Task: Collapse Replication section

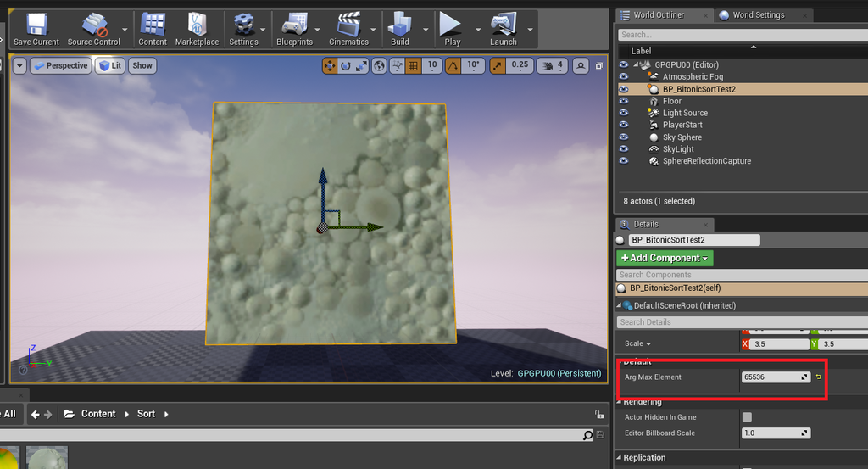Action: click(x=619, y=457)
